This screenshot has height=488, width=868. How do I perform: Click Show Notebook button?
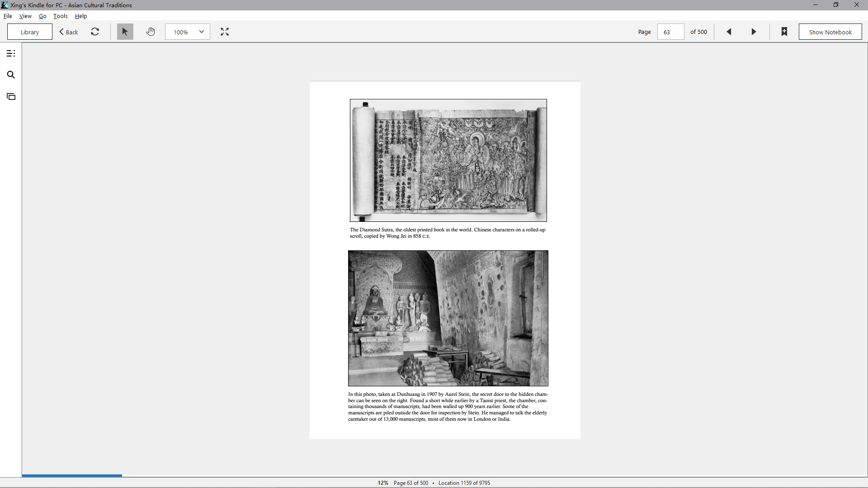830,32
